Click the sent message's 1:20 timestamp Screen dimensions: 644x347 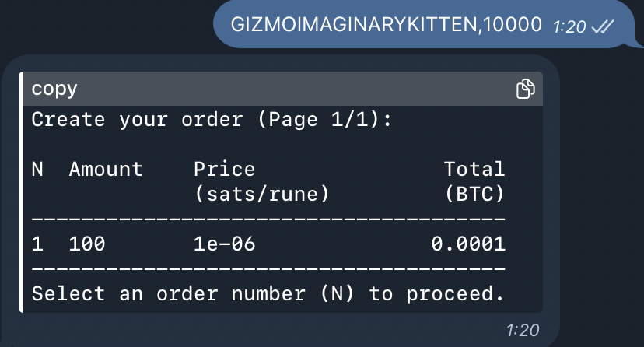[569, 26]
